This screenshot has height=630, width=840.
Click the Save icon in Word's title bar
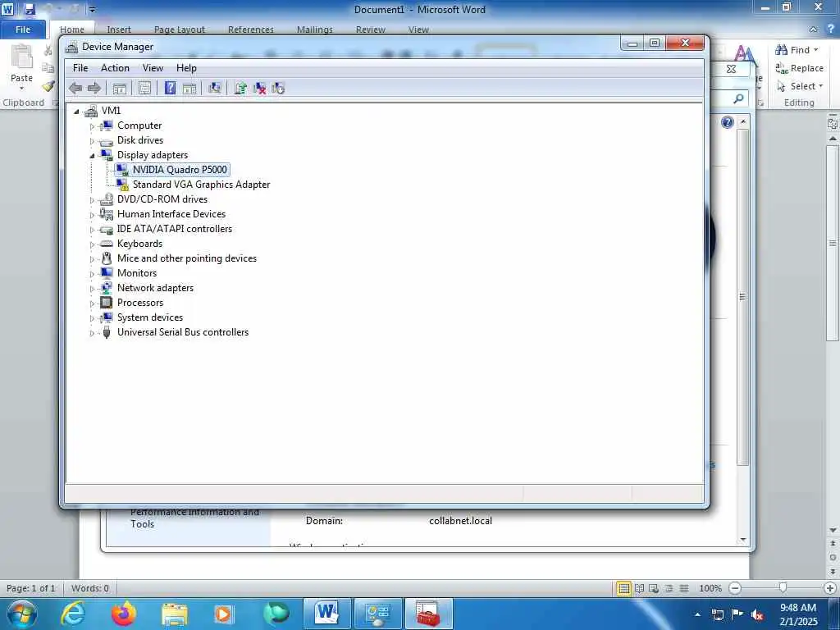30,8
